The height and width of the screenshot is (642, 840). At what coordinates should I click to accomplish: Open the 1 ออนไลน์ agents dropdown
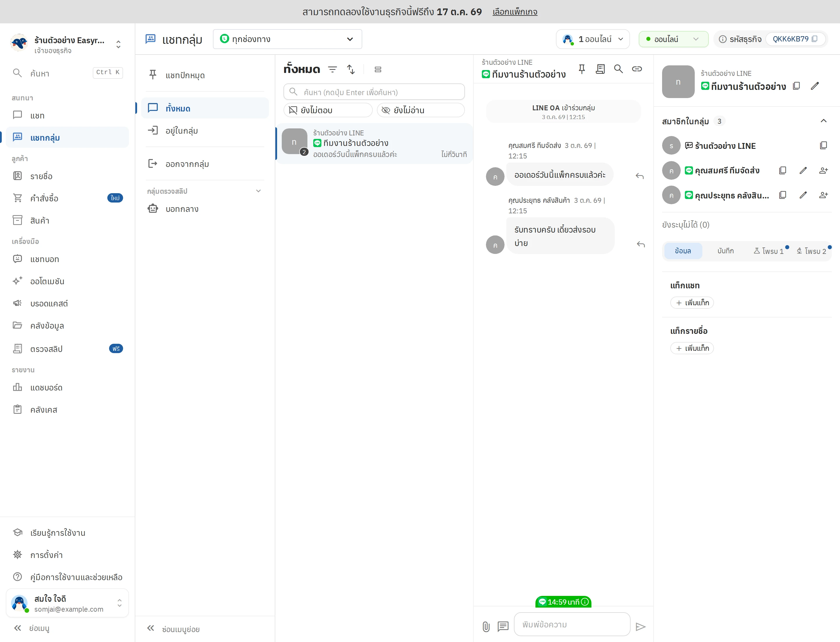[592, 39]
